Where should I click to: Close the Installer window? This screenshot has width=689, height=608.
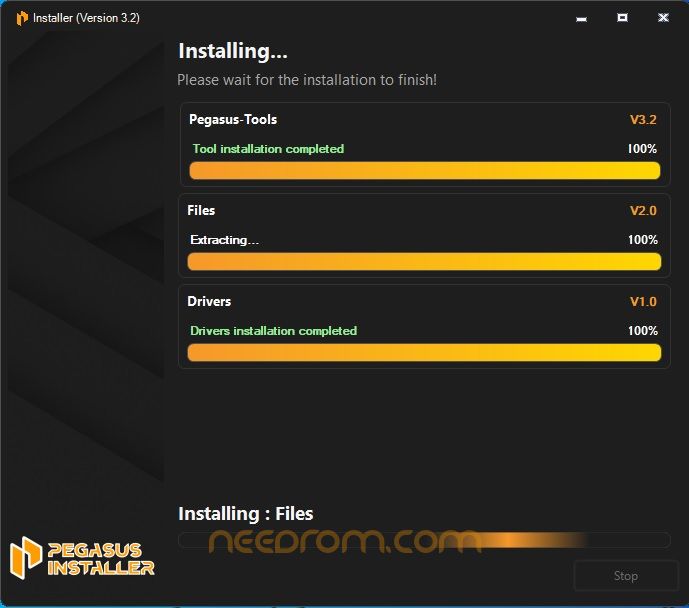click(663, 18)
